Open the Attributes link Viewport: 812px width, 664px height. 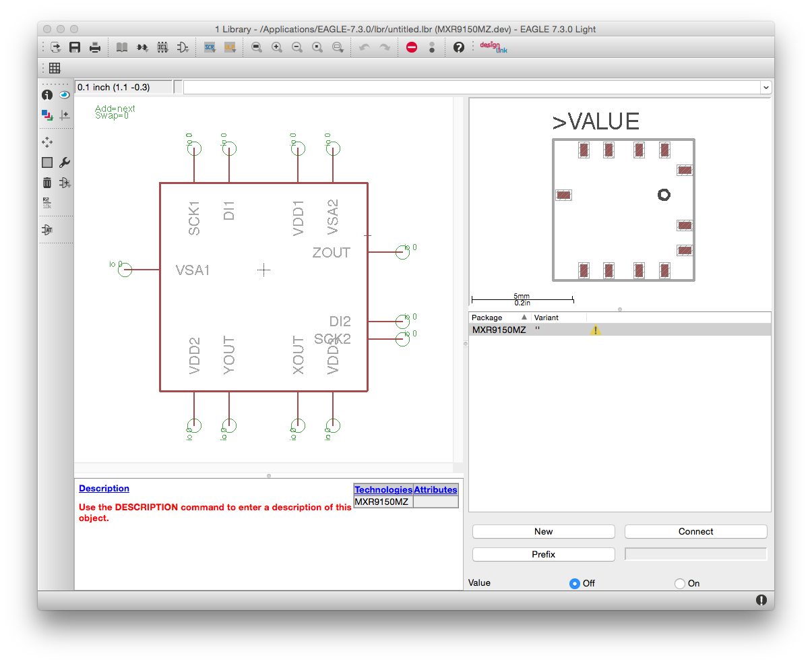[435, 490]
